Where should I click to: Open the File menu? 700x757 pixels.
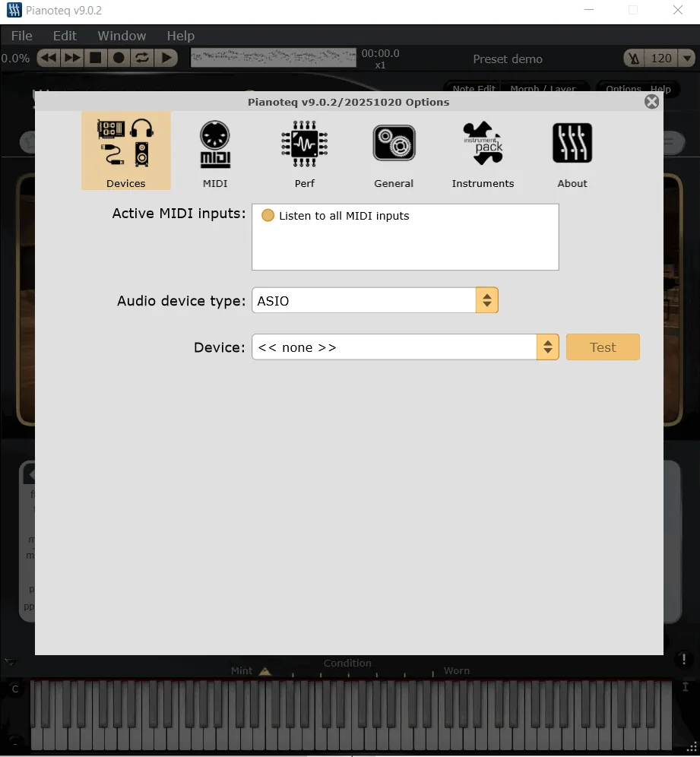point(22,36)
